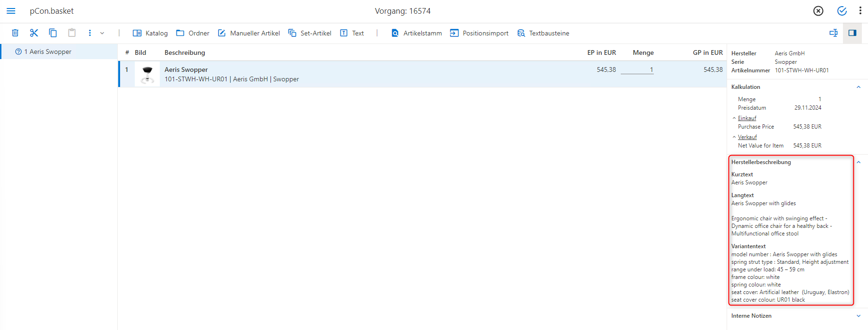Viewport: 868px width, 330px height.
Task: Collapse the Verkauf group
Action: pyautogui.click(x=734, y=137)
